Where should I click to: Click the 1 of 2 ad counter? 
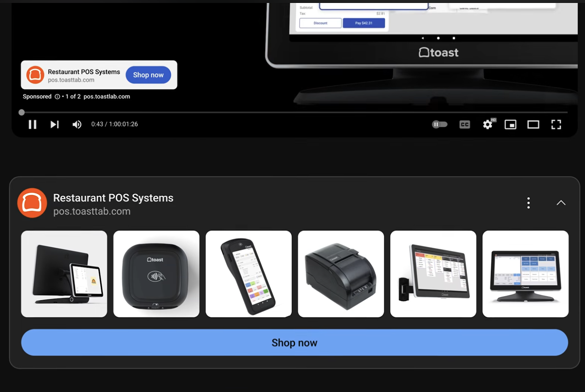pyautogui.click(x=73, y=97)
